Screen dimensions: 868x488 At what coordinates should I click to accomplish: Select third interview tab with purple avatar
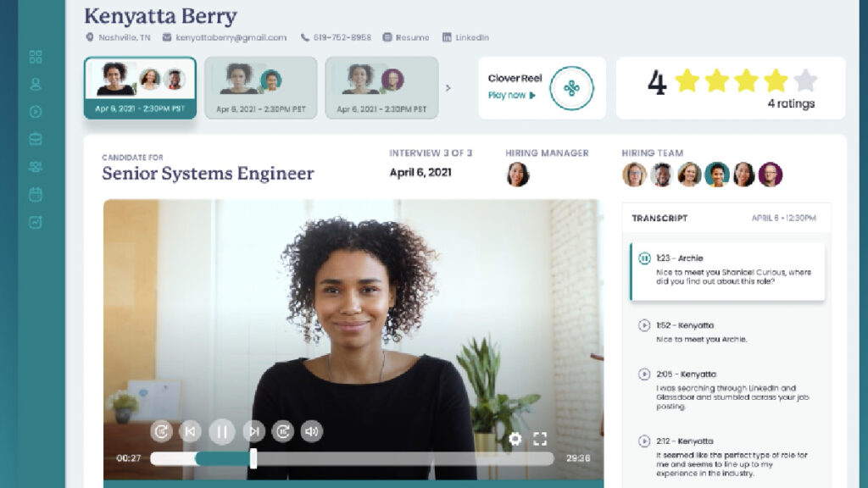pyautogui.click(x=381, y=88)
